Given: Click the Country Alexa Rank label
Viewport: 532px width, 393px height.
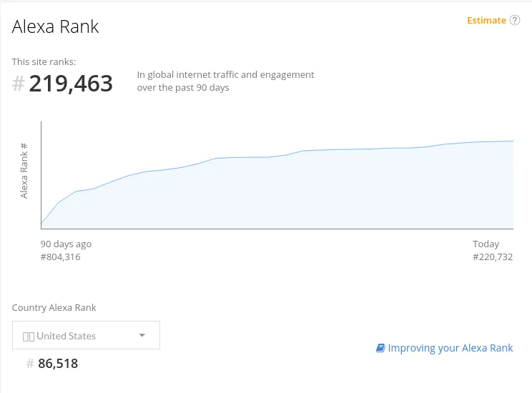Looking at the screenshot, I should (54, 307).
